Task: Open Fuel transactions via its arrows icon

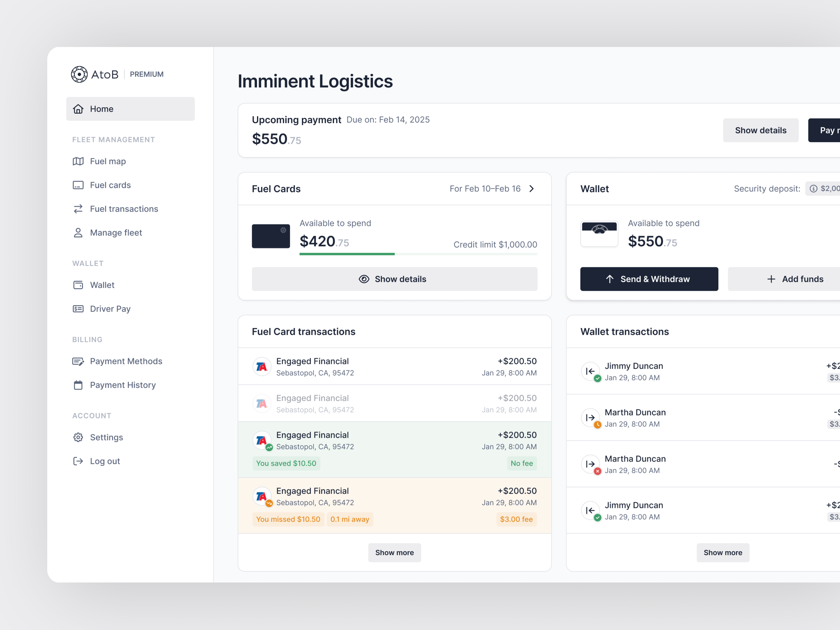Action: point(78,208)
